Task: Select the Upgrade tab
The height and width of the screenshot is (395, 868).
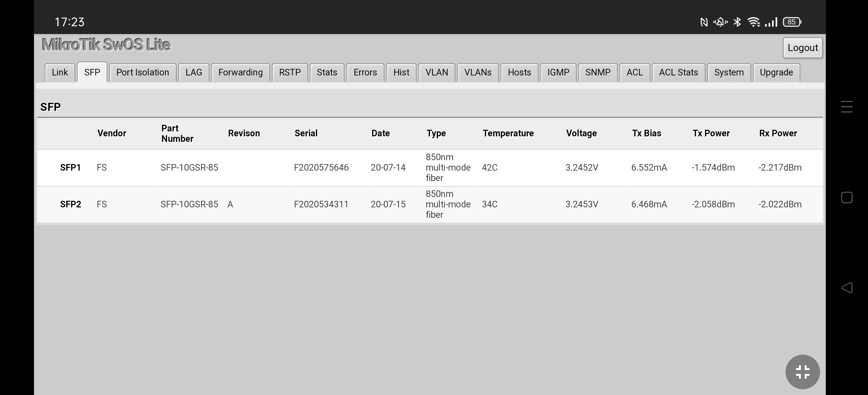Action: (776, 72)
